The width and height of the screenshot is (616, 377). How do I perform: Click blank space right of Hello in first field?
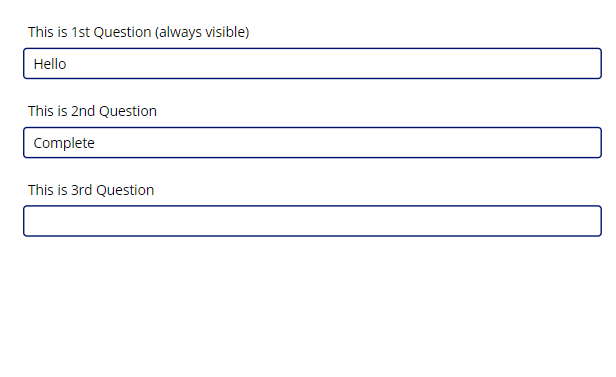[x=334, y=64]
